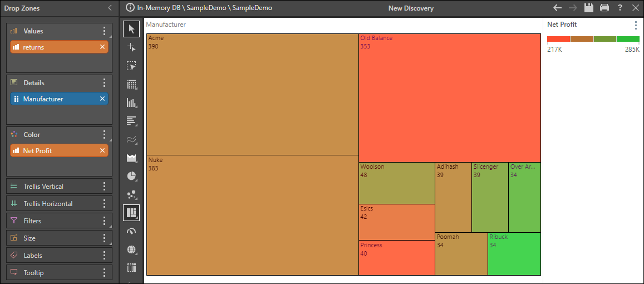Click the Size drop zone
Viewport: 644px width, 284px height.
pyautogui.click(x=59, y=238)
